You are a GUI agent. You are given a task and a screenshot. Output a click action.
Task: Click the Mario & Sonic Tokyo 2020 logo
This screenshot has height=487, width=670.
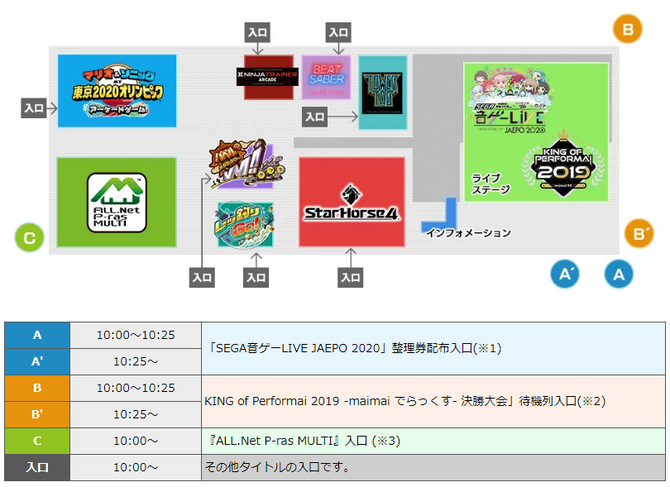[117, 91]
